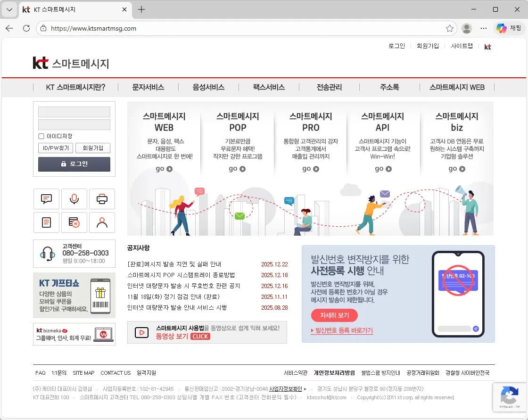
Task: Click the fax printer icon
Action: (102, 199)
